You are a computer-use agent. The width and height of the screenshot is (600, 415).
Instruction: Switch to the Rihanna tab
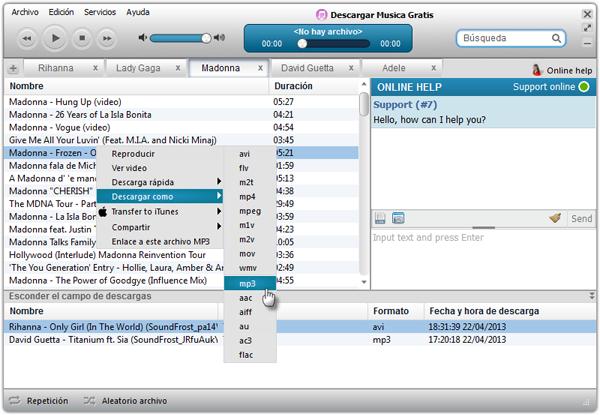[x=56, y=68]
